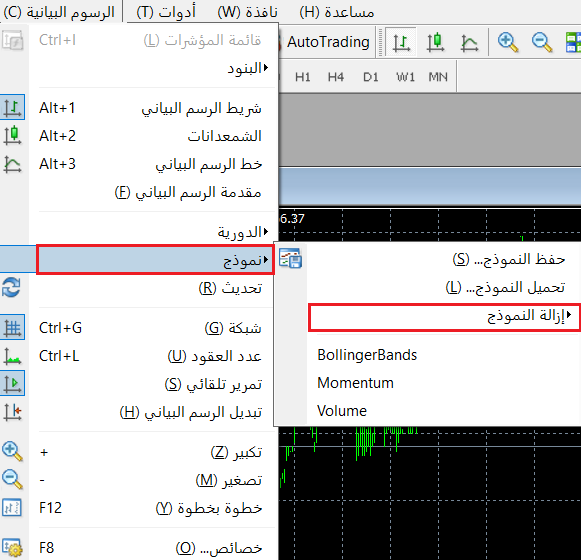Click the save template icon in submenu

(x=290, y=258)
